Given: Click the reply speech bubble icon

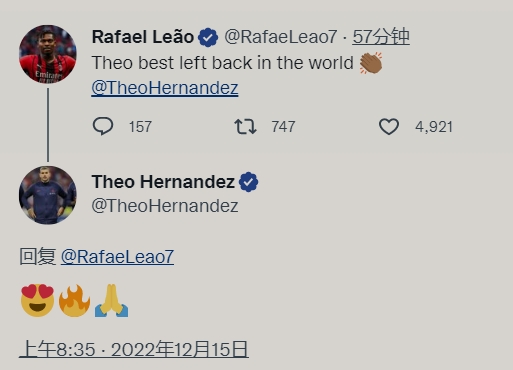Looking at the screenshot, I should [x=103, y=126].
